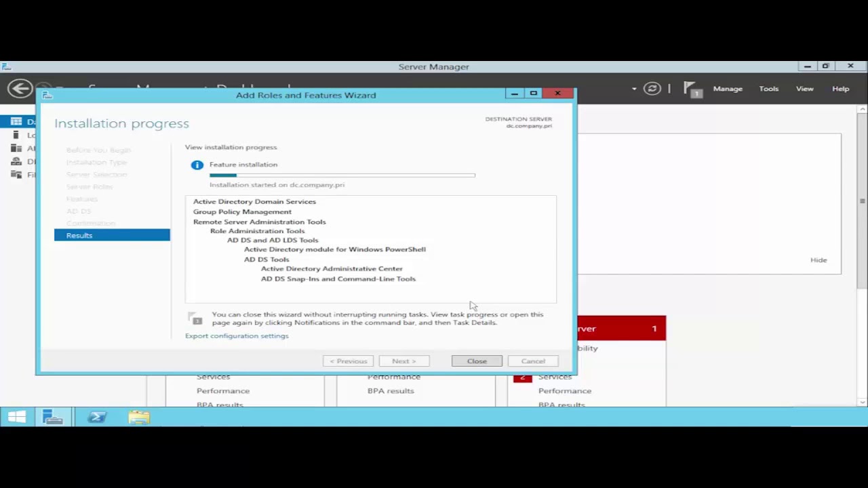Click Active Directory Administrative Center entry
The width and height of the screenshot is (868, 488).
point(332,269)
